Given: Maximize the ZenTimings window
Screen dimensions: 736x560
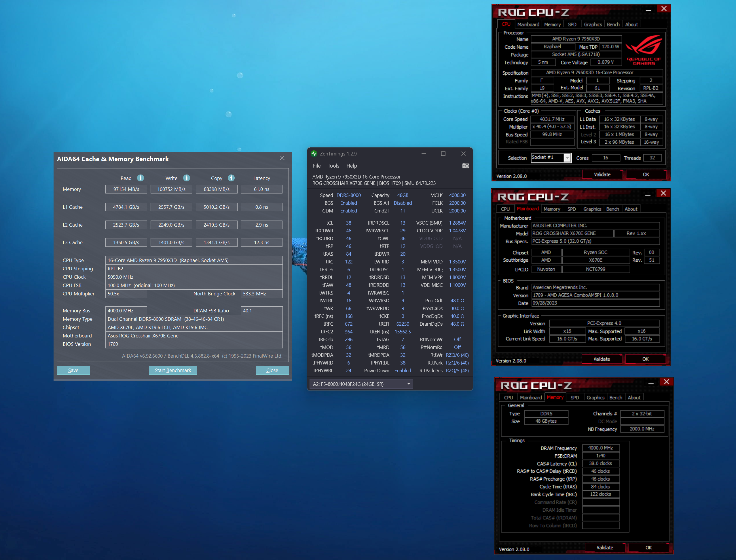Looking at the screenshot, I should 443,154.
